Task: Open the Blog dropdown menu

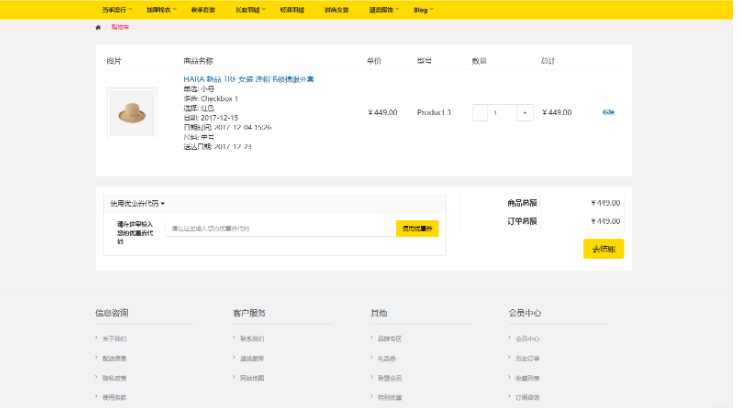Action: [423, 9]
